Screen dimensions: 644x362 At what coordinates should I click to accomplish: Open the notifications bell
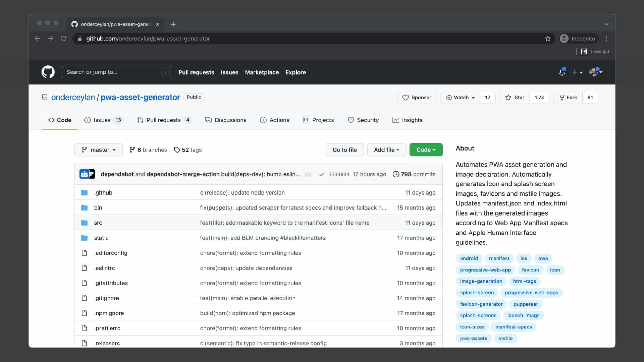[562, 72]
